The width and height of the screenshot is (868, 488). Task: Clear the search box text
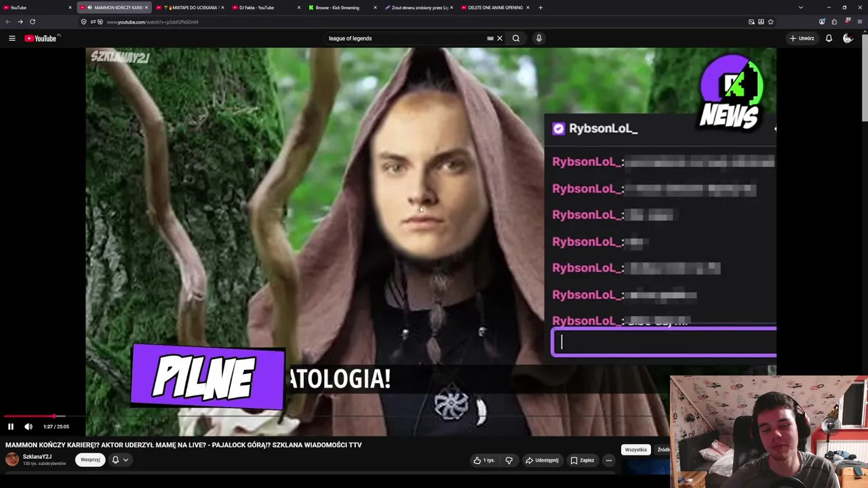pyautogui.click(x=500, y=39)
